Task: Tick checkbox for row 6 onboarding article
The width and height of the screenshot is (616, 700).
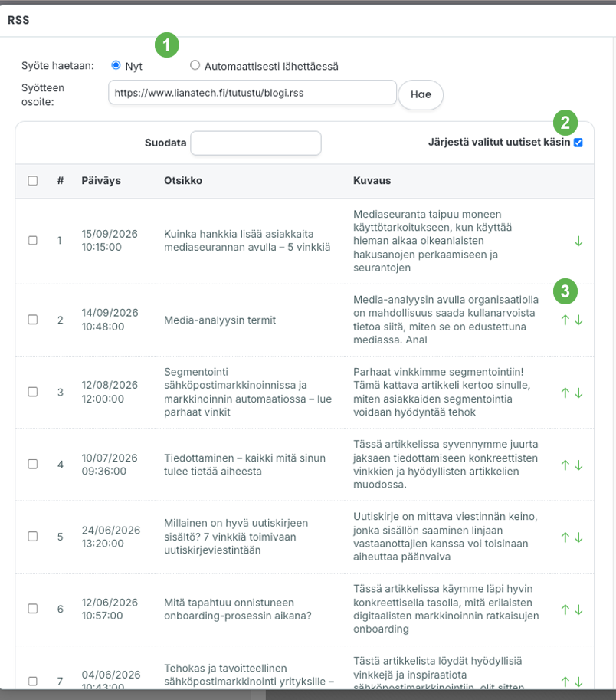Action: coord(32,609)
